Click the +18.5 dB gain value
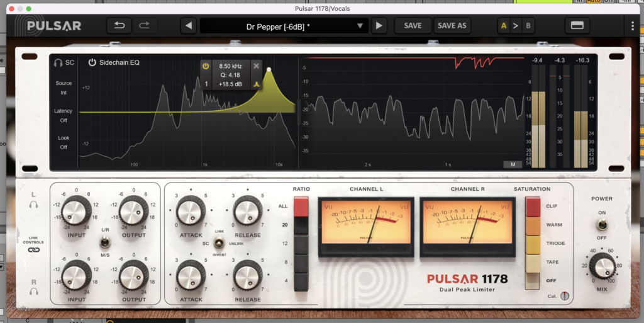644x323 pixels. (x=230, y=84)
